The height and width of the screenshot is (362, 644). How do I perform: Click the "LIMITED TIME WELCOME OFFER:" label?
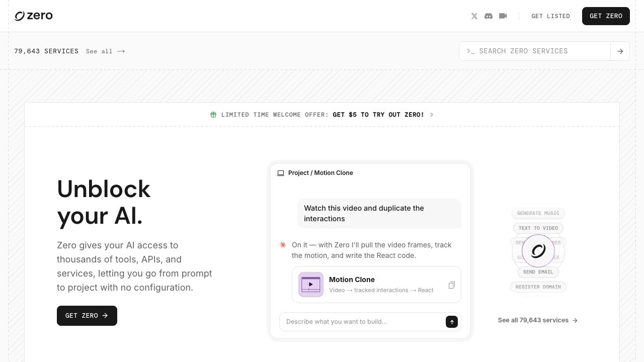(x=275, y=115)
